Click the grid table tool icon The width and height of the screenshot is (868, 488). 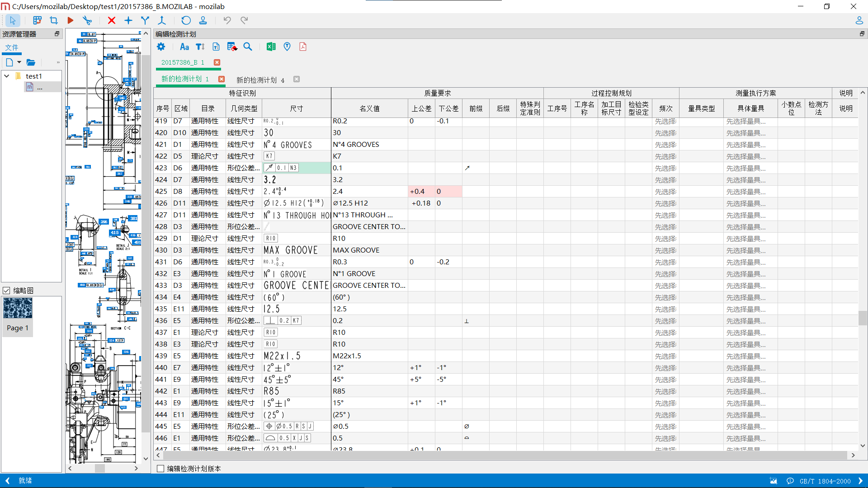click(37, 20)
